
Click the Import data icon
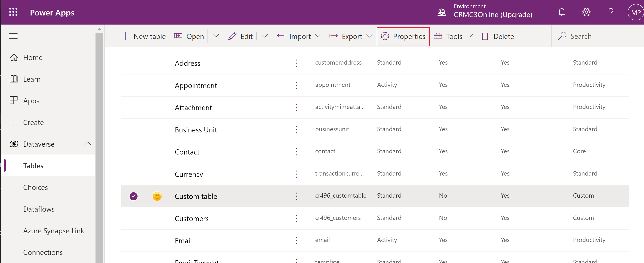pyautogui.click(x=281, y=36)
